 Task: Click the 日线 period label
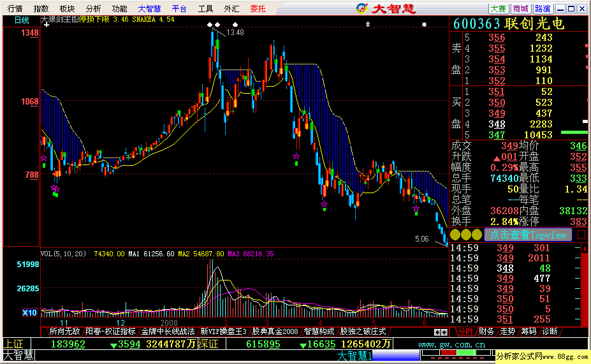[22, 20]
